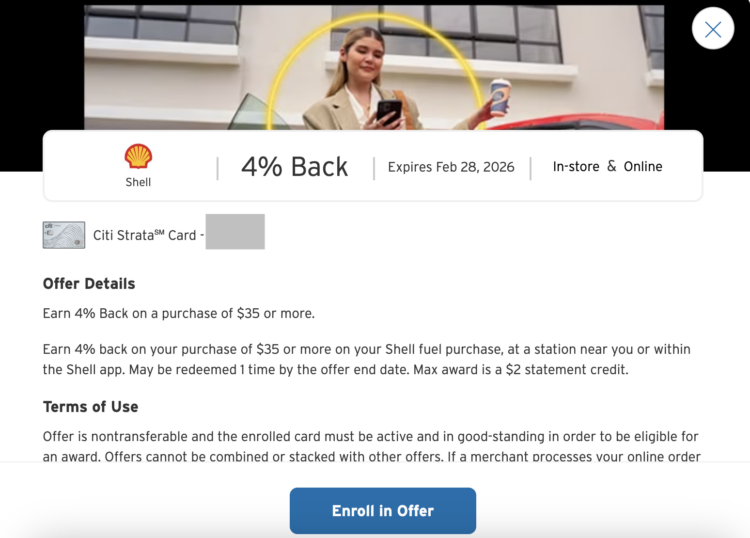
Task: Click the yellow circle graphic in the banner
Action: pyautogui.click(x=375, y=72)
